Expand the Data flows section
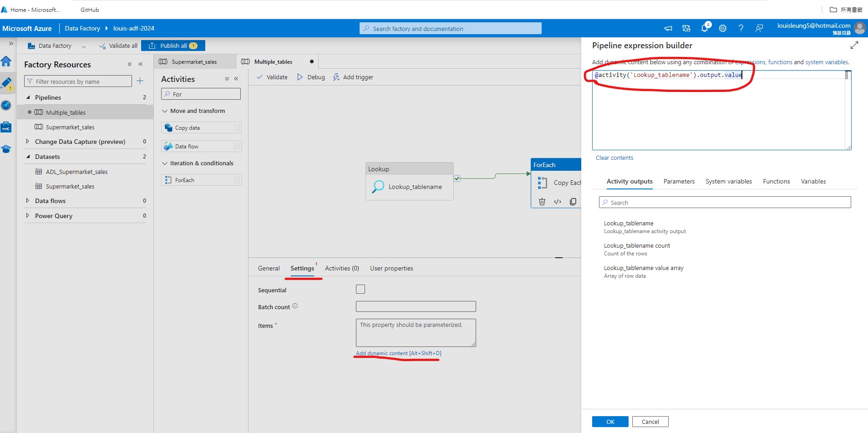The image size is (868, 433). tap(27, 201)
